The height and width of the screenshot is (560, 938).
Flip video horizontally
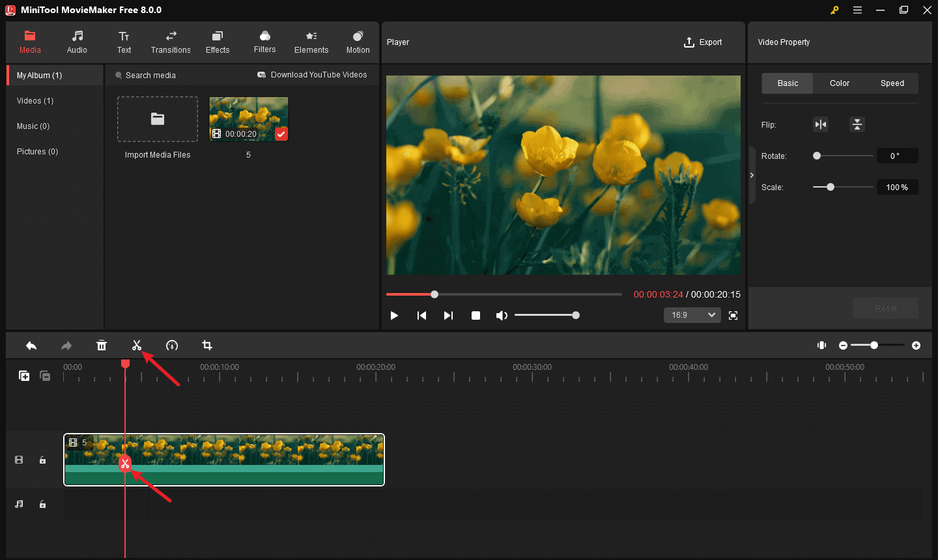pyautogui.click(x=821, y=124)
